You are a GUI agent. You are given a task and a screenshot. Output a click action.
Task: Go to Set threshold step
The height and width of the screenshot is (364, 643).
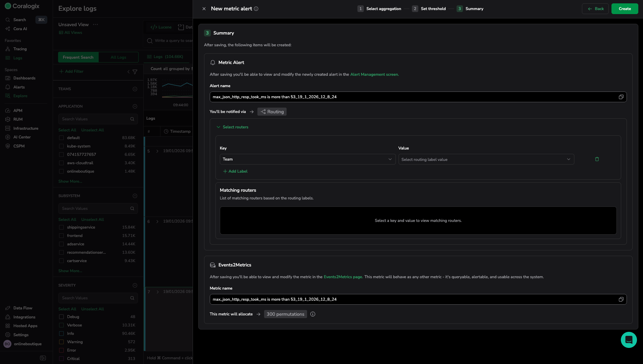[x=433, y=9]
